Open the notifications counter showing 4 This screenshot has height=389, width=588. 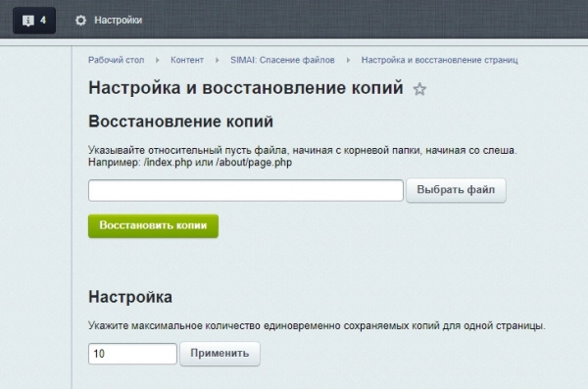point(34,21)
